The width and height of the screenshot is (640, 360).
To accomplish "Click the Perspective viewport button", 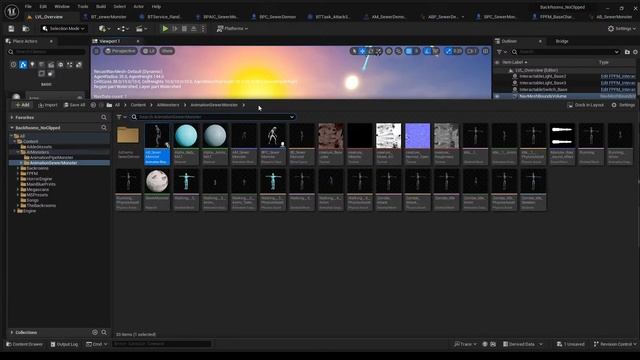I will point(120,51).
